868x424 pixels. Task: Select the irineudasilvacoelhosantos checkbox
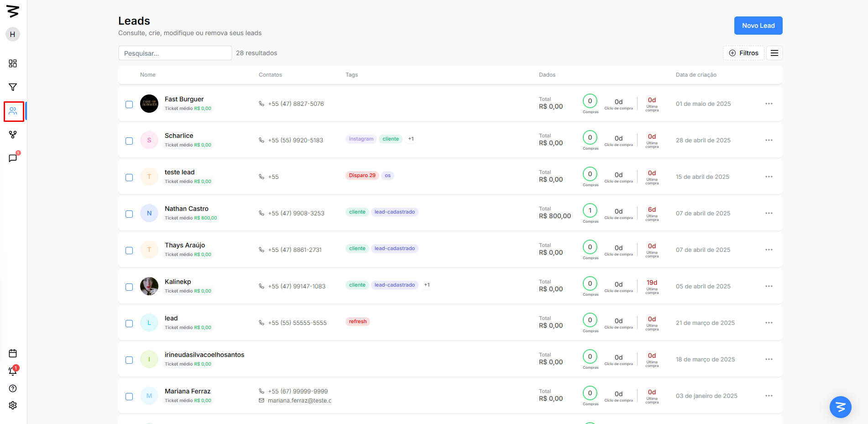tap(129, 360)
